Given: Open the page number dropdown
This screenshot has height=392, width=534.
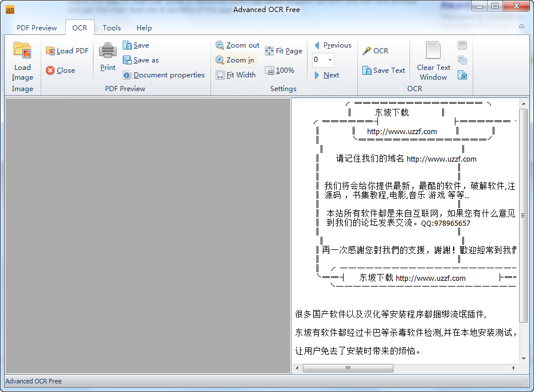Looking at the screenshot, I should tap(331, 60).
